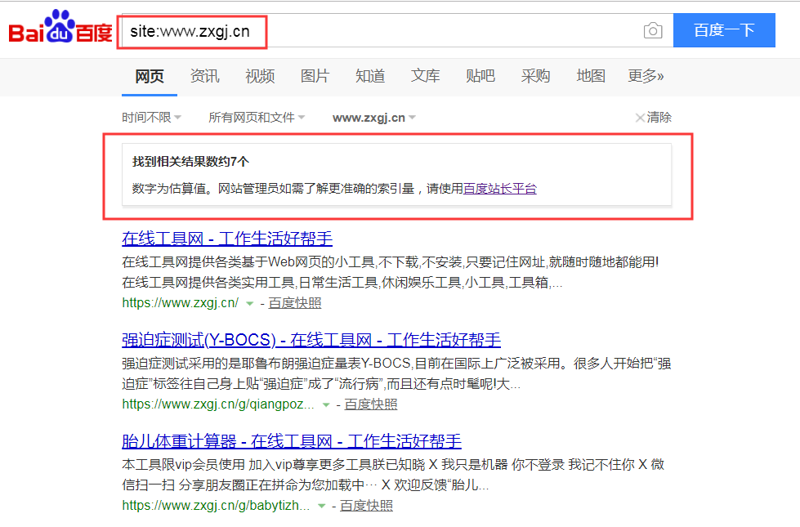The height and width of the screenshot is (527, 800).
Task: Expand arrow beside the qiangpoz URL
Action: point(326,405)
